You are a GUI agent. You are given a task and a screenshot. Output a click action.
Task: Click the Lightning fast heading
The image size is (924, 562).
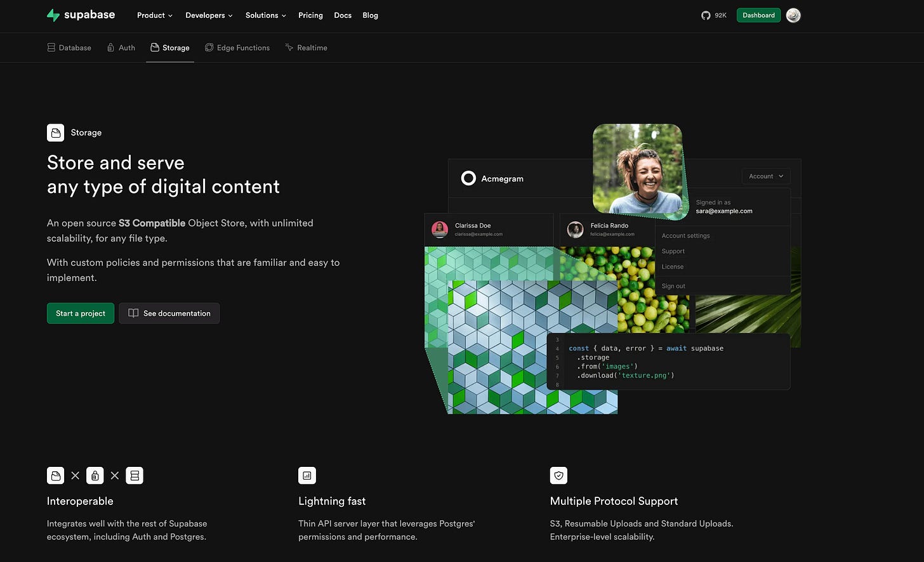[x=332, y=501]
